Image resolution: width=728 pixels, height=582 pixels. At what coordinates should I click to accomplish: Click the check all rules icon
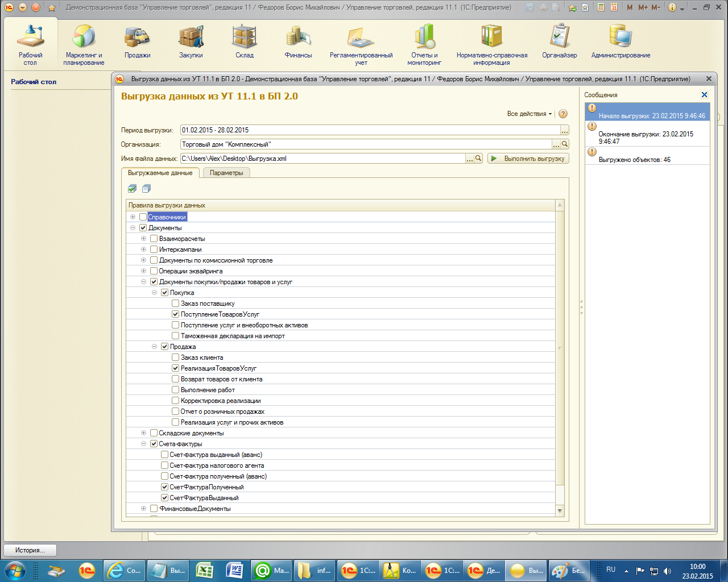[x=133, y=189]
